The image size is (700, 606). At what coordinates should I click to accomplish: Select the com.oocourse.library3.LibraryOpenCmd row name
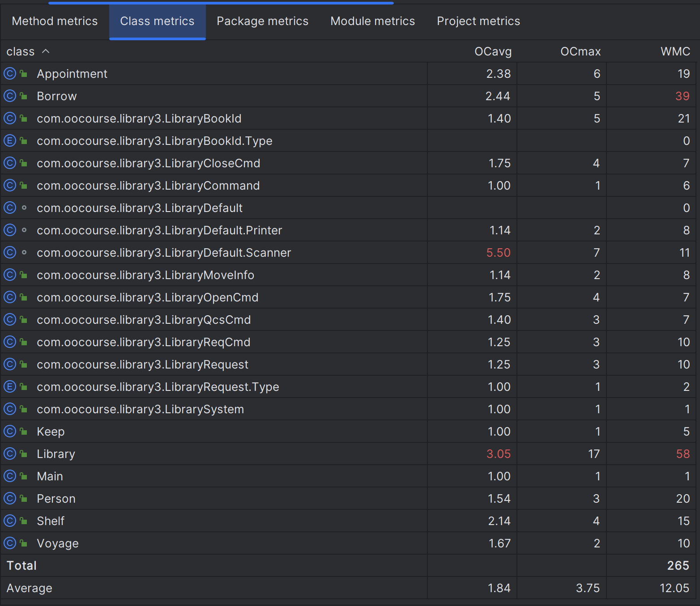148,297
